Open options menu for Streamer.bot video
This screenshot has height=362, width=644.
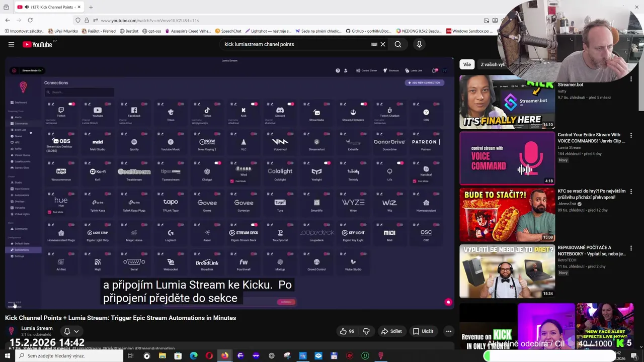click(631, 79)
